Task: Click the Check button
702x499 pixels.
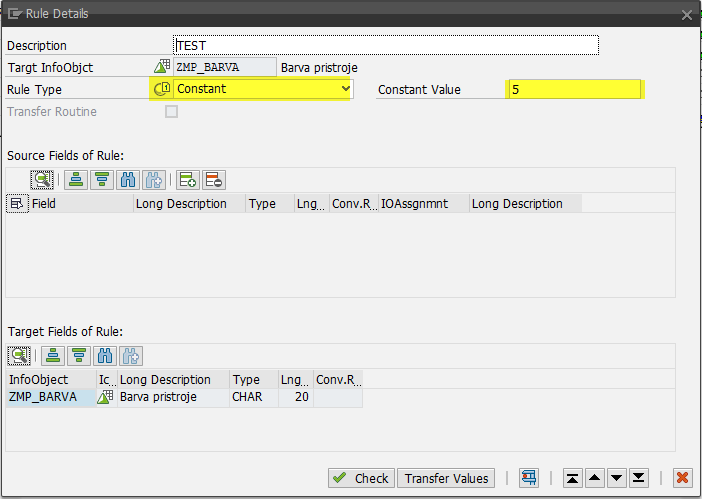Action: point(361,478)
